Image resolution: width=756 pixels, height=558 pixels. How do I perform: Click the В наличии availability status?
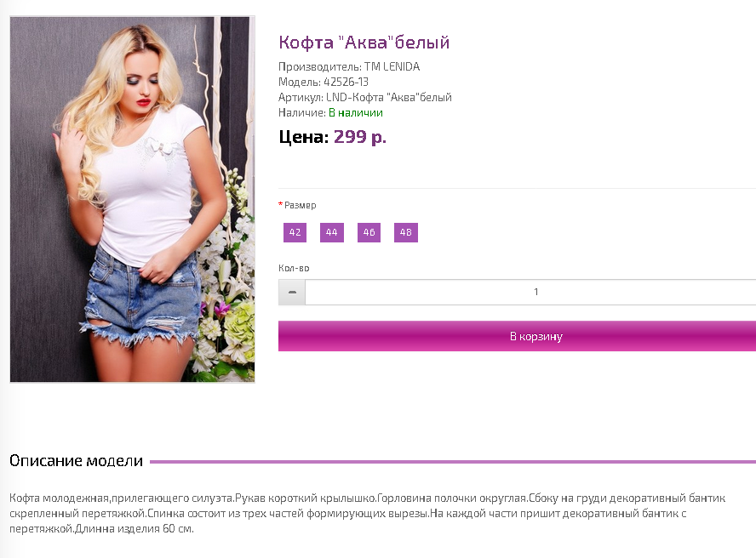pos(356,113)
